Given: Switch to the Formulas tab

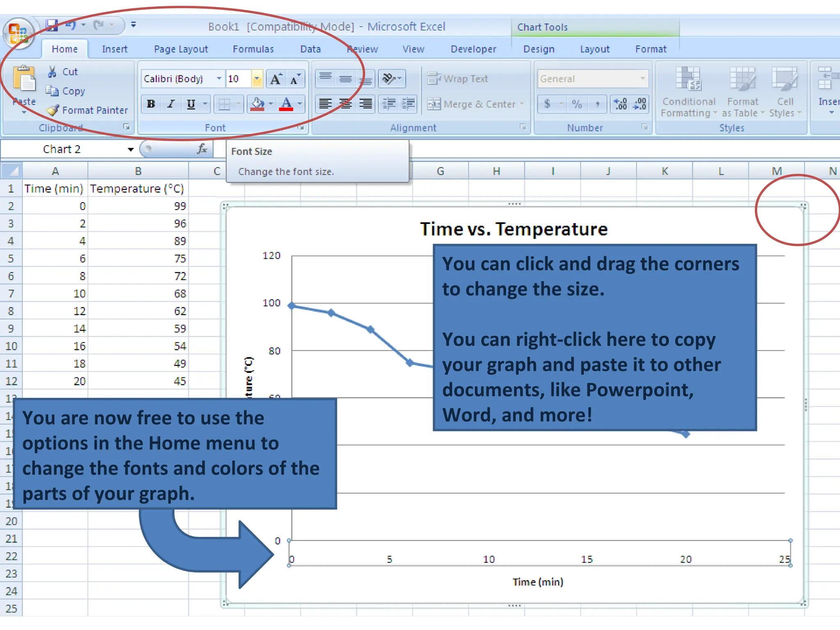Looking at the screenshot, I should click(x=253, y=49).
